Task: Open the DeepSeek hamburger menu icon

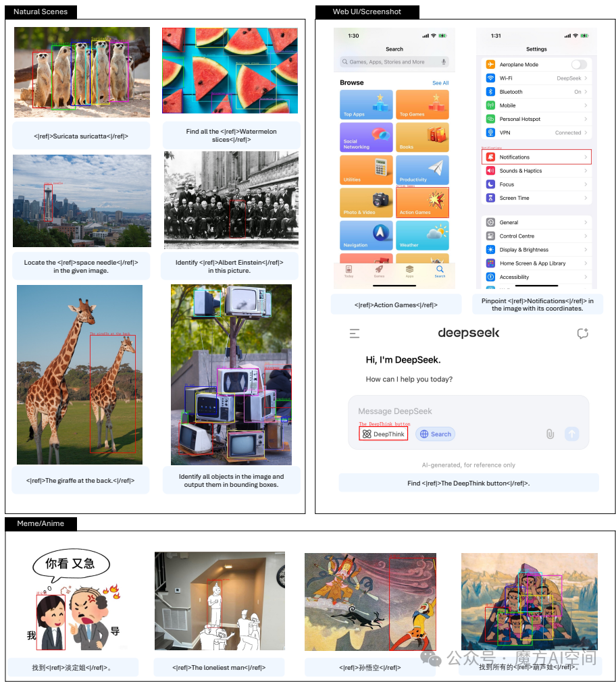Action: [x=355, y=334]
